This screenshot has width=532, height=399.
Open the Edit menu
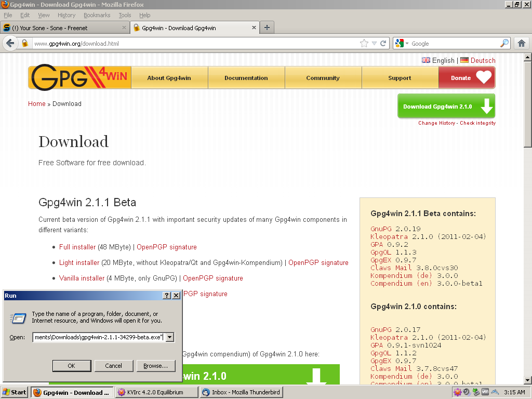25,15
